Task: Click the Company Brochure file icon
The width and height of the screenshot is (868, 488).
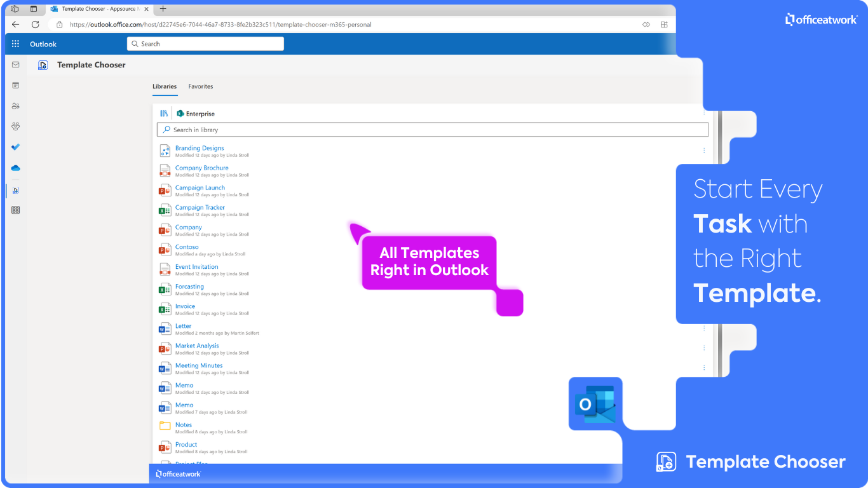Action: (x=165, y=171)
